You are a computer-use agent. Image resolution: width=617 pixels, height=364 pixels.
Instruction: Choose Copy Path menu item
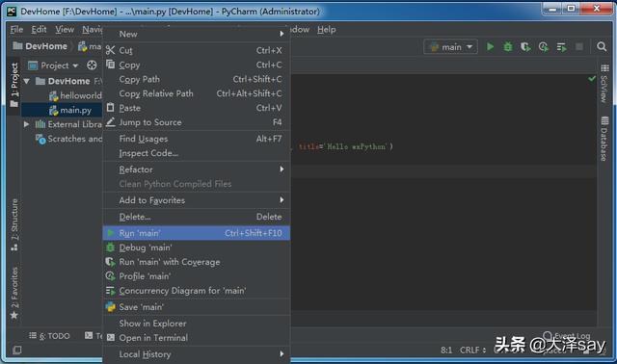tap(197, 79)
